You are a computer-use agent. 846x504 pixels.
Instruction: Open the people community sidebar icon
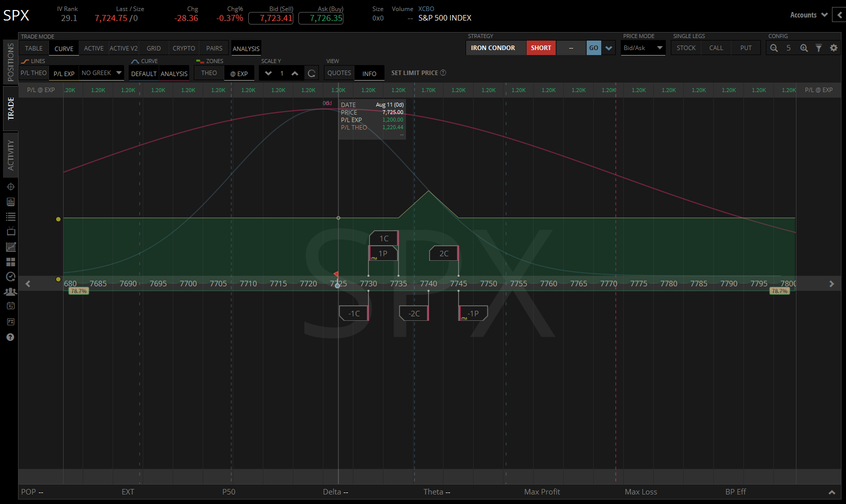[x=11, y=291]
